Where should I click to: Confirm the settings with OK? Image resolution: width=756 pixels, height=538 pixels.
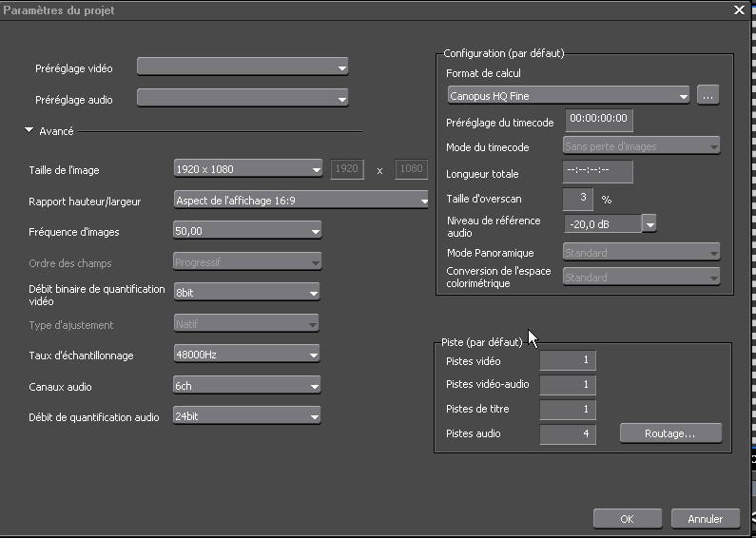(627, 519)
